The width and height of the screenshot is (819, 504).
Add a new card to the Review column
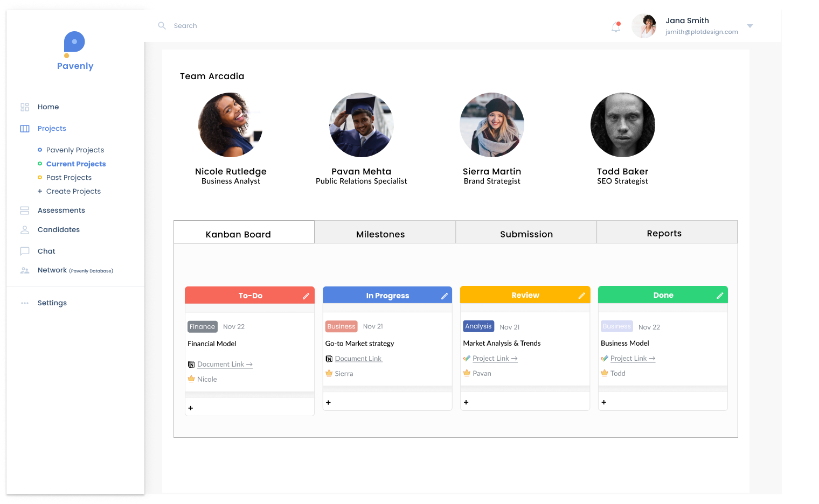(x=466, y=402)
